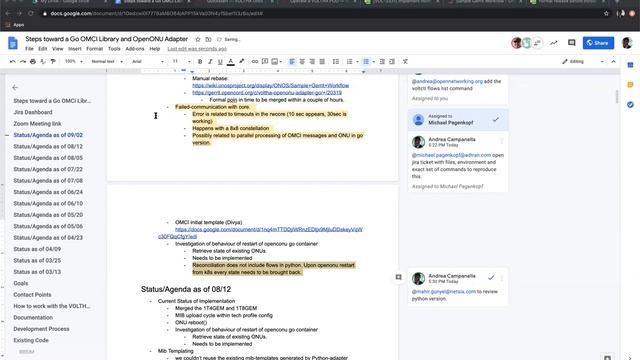
Task: Open the activity dashboard trend icon
Action: tap(553, 42)
